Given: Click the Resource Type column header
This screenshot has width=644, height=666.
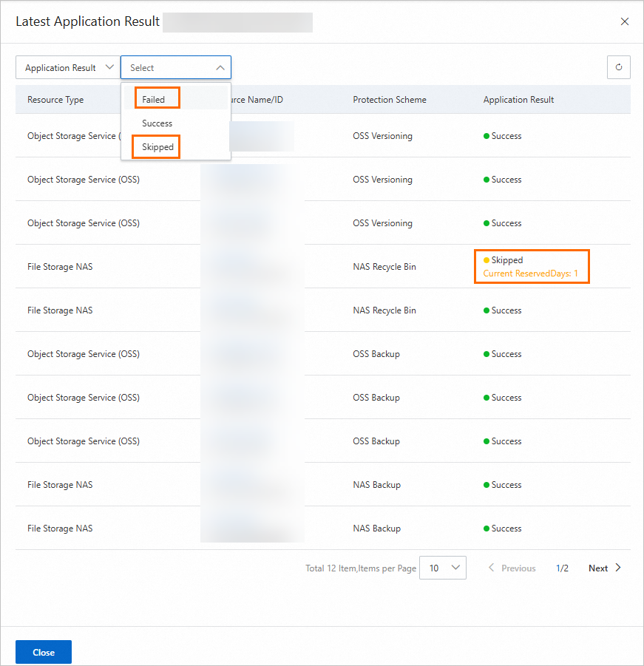Looking at the screenshot, I should point(55,99).
